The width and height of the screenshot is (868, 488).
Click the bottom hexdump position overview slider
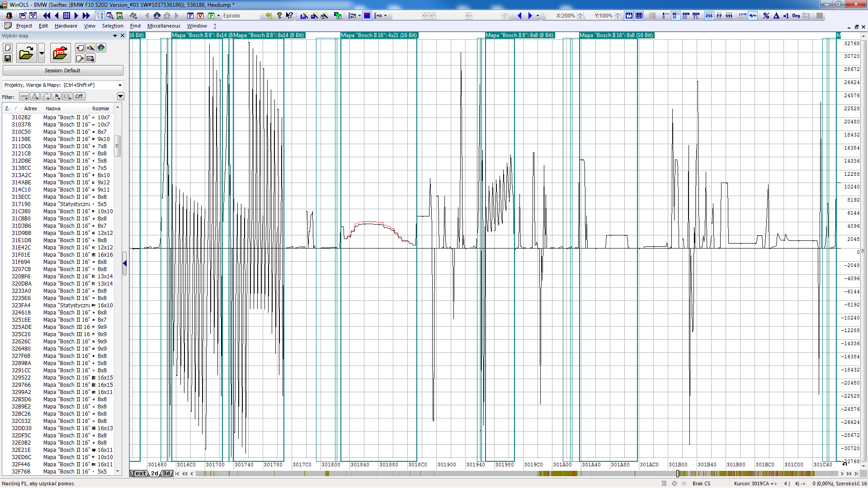[677, 474]
